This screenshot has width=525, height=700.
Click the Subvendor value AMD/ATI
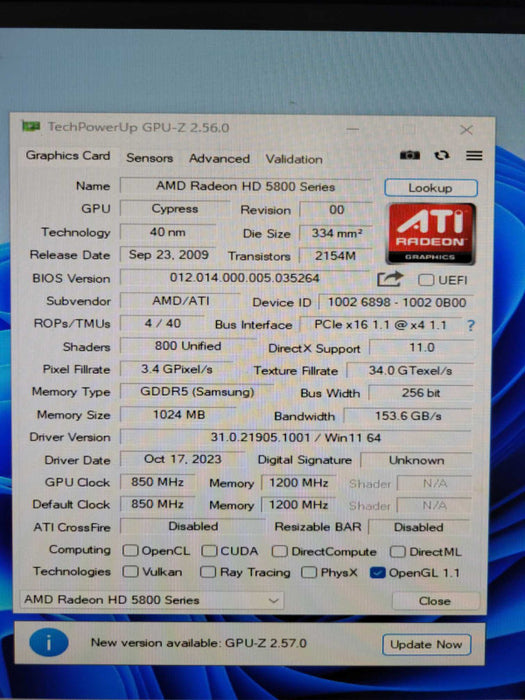(181, 300)
